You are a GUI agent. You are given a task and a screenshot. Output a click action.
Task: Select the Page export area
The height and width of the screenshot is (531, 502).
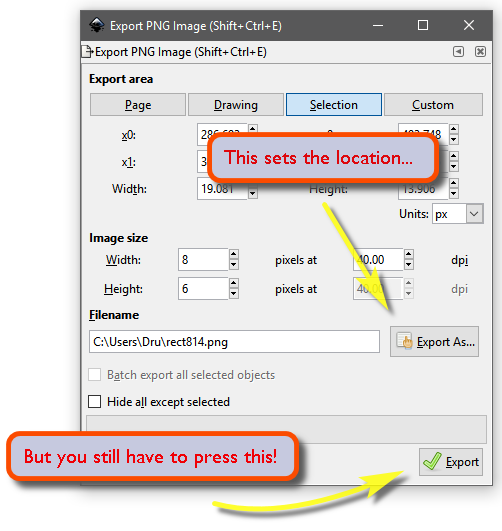tap(138, 105)
